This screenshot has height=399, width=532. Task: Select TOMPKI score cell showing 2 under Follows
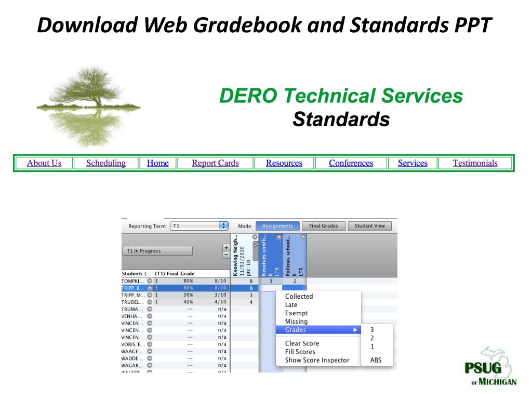click(x=295, y=281)
